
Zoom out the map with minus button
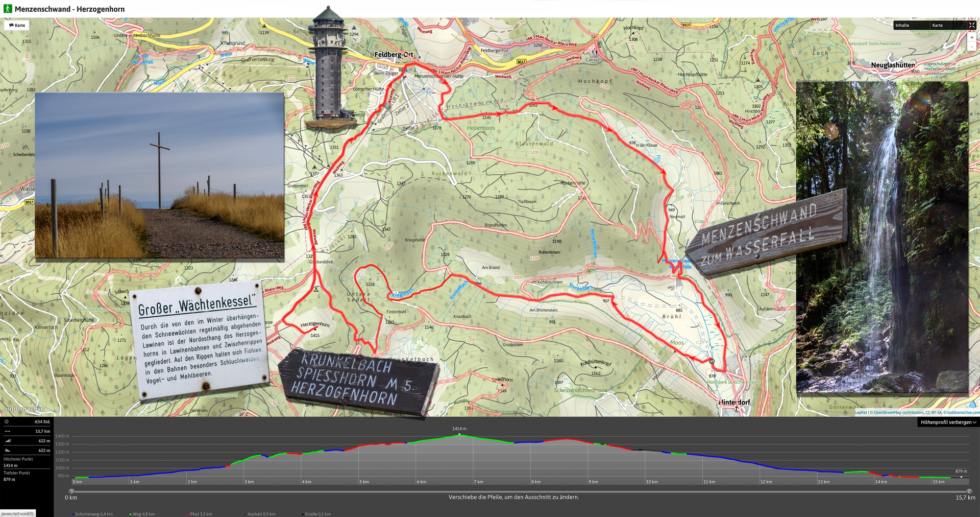pos(972,46)
